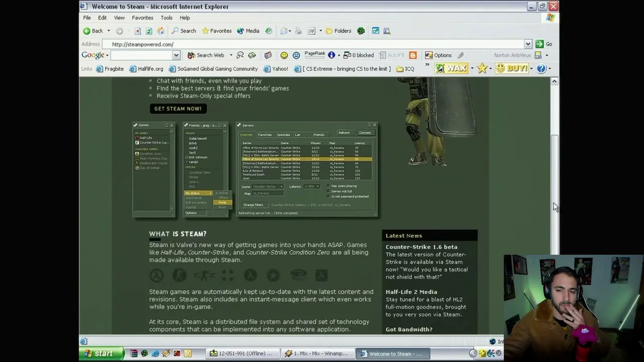This screenshot has width=644, height=362.
Task: Expand hidden system tray icons
Action: 473,353
